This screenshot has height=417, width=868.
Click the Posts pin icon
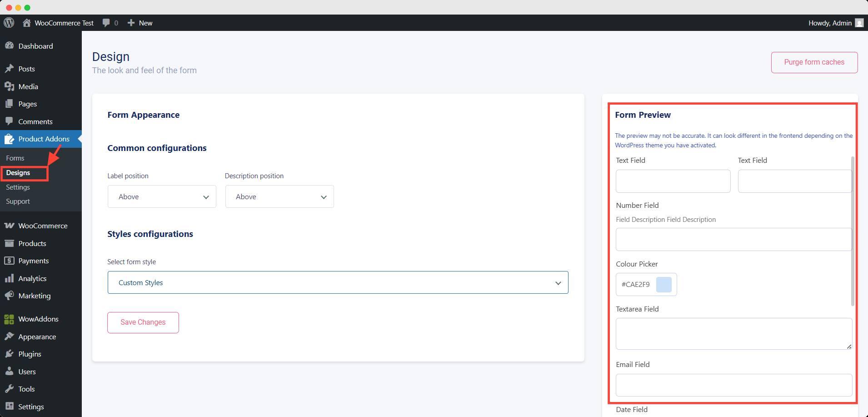[9, 69]
